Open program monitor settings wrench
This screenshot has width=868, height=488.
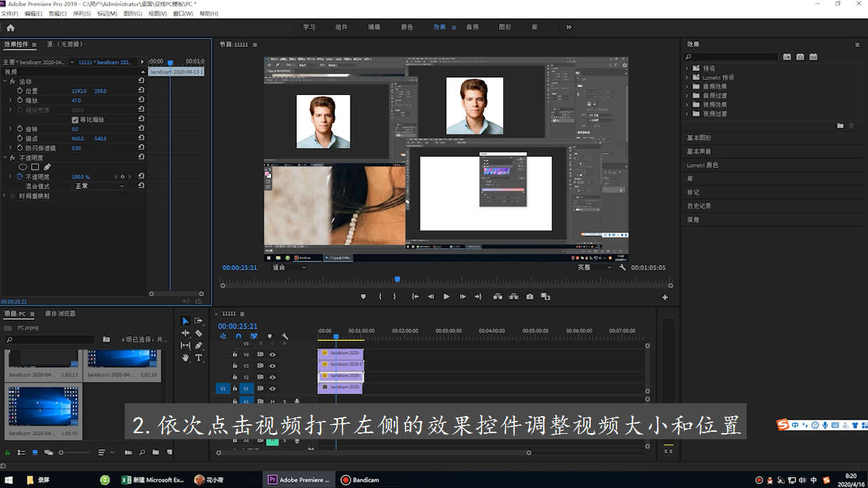coord(623,267)
